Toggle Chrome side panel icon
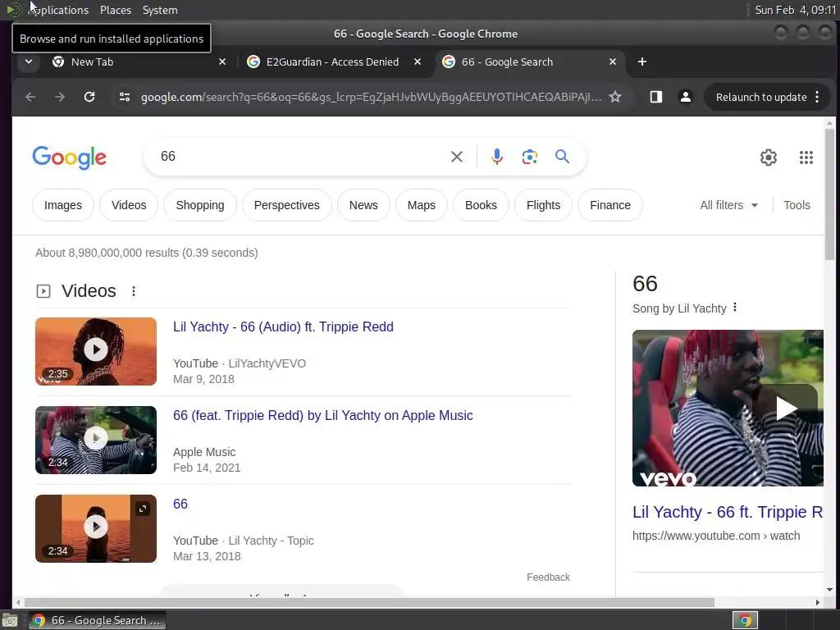This screenshot has width=840, height=630. tap(655, 97)
